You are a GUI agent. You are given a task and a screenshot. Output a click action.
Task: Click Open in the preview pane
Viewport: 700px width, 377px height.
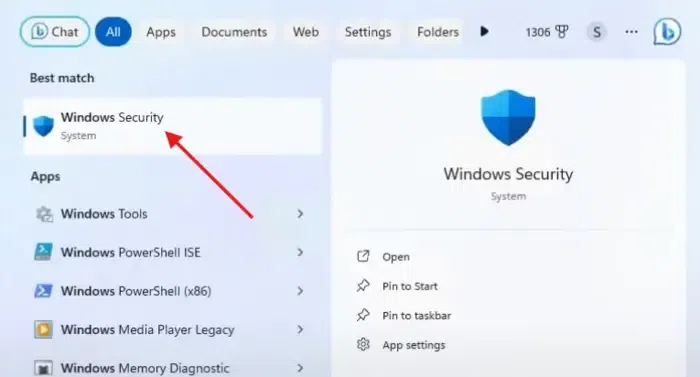click(x=396, y=257)
